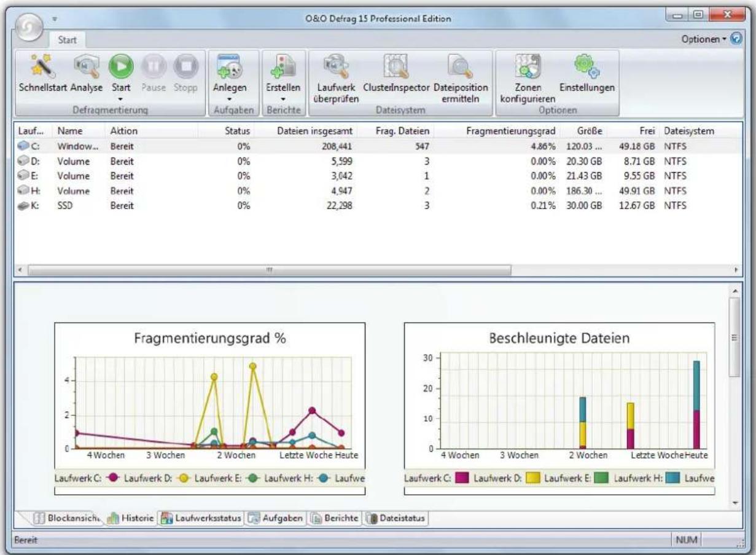Click vertical scrollbar thumb of history pane
Image resolution: width=756 pixels, height=555 pixels.
[735, 338]
